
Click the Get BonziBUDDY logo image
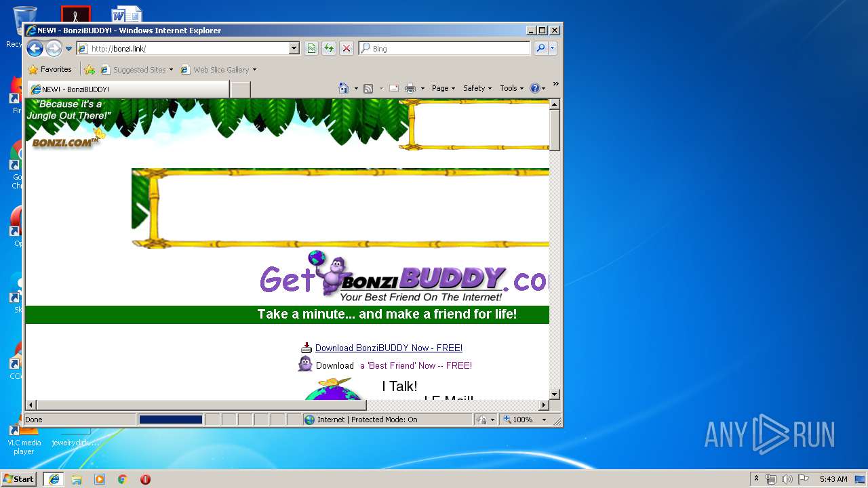(x=404, y=277)
